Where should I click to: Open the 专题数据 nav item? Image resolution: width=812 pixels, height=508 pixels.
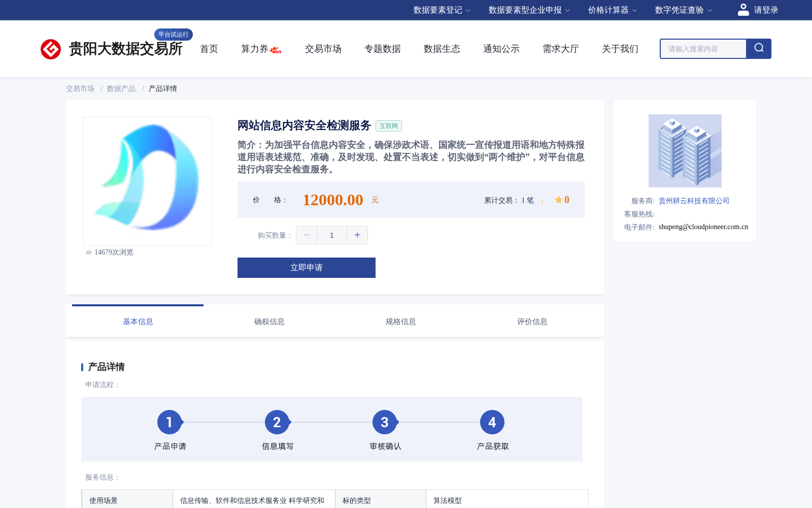pos(383,49)
